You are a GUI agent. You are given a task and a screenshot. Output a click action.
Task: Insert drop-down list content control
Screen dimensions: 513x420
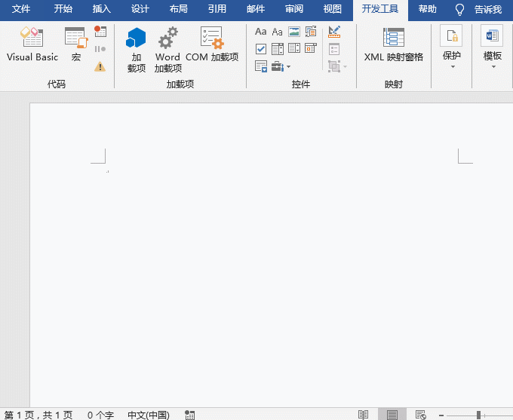[x=294, y=48]
